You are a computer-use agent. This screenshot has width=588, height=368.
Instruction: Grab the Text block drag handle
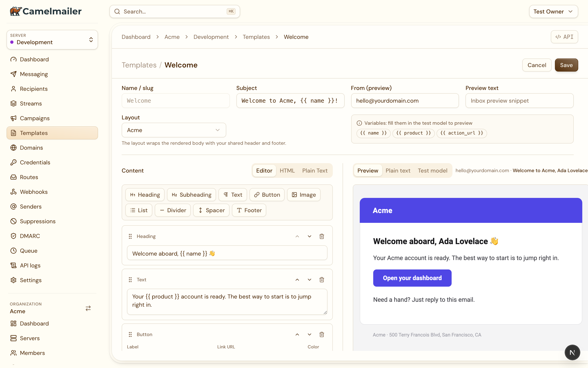pyautogui.click(x=130, y=280)
